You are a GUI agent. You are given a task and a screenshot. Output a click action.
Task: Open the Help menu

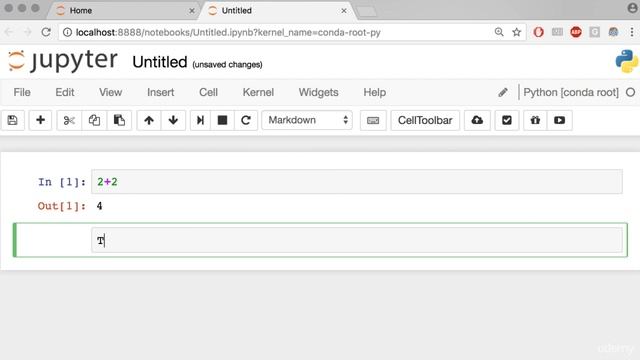(x=375, y=92)
